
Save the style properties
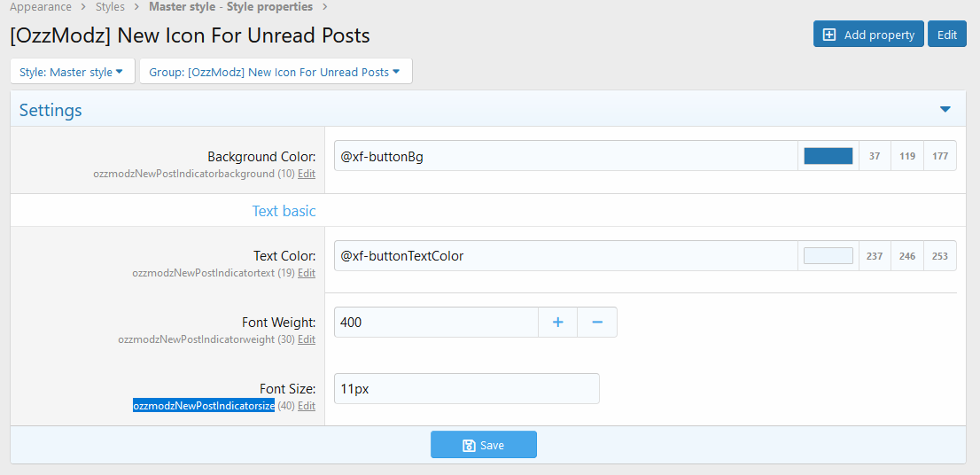(x=484, y=445)
